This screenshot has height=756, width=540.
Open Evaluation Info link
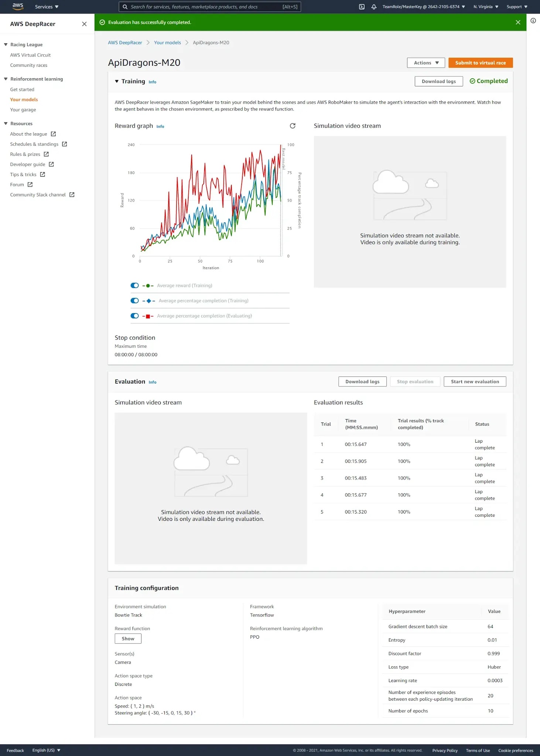152,382
